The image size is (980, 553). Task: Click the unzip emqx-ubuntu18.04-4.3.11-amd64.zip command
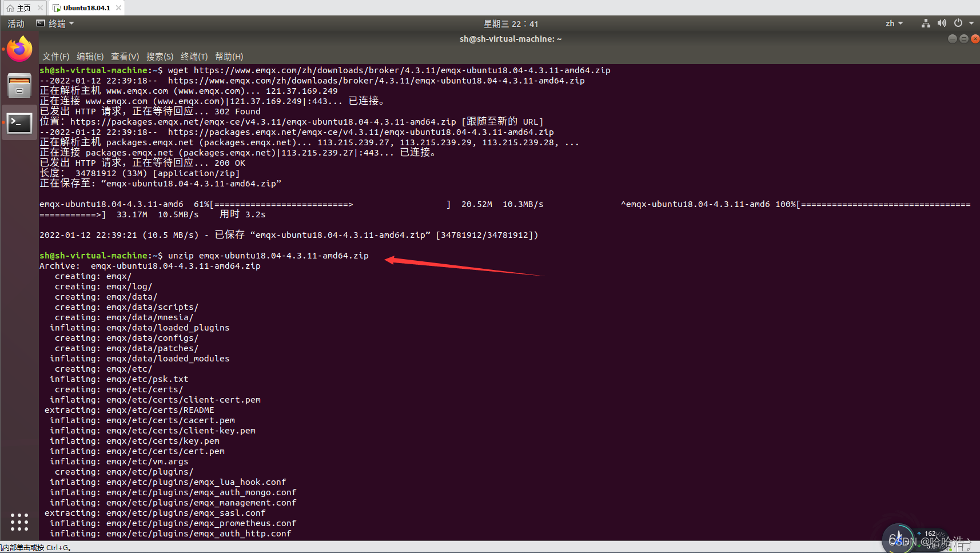(x=268, y=256)
